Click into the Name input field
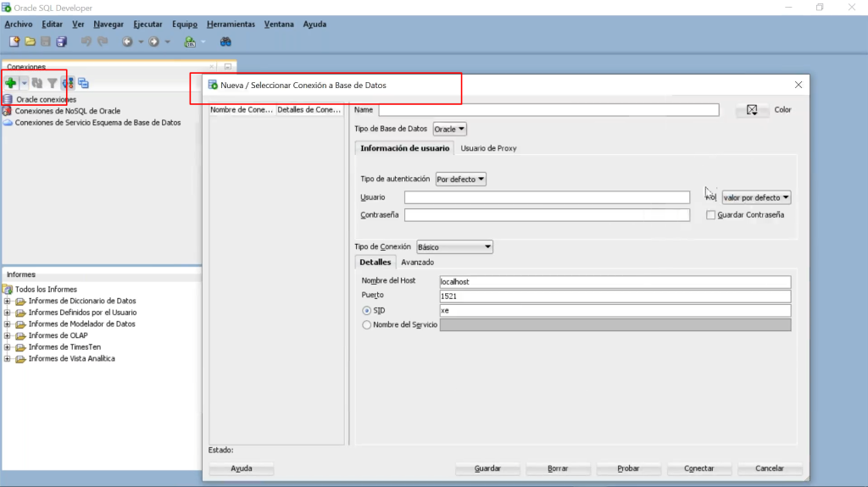Screen dimensions: 868x487 [548, 109]
